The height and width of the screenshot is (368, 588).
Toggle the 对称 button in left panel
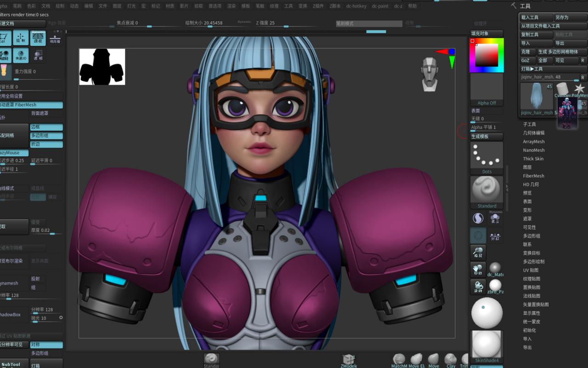tap(46, 345)
